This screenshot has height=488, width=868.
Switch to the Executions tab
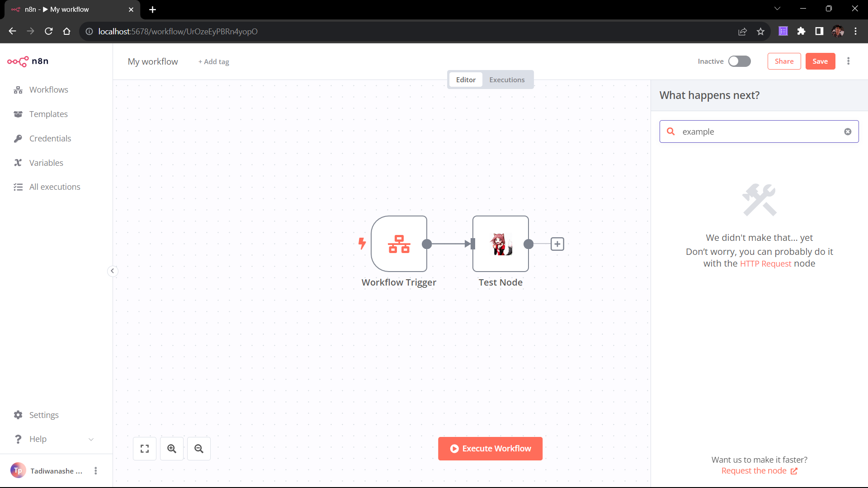coord(507,80)
